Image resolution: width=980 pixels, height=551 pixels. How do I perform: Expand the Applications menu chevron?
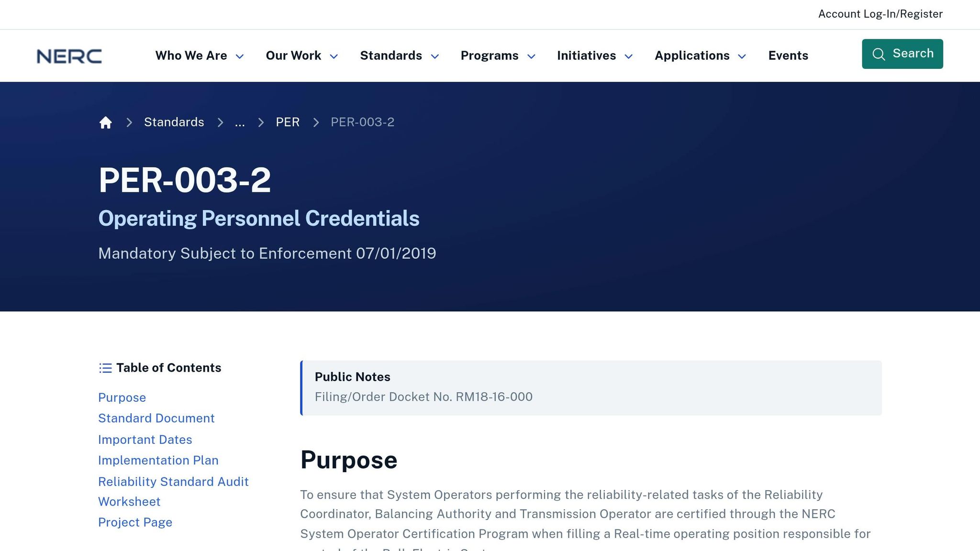click(x=742, y=56)
